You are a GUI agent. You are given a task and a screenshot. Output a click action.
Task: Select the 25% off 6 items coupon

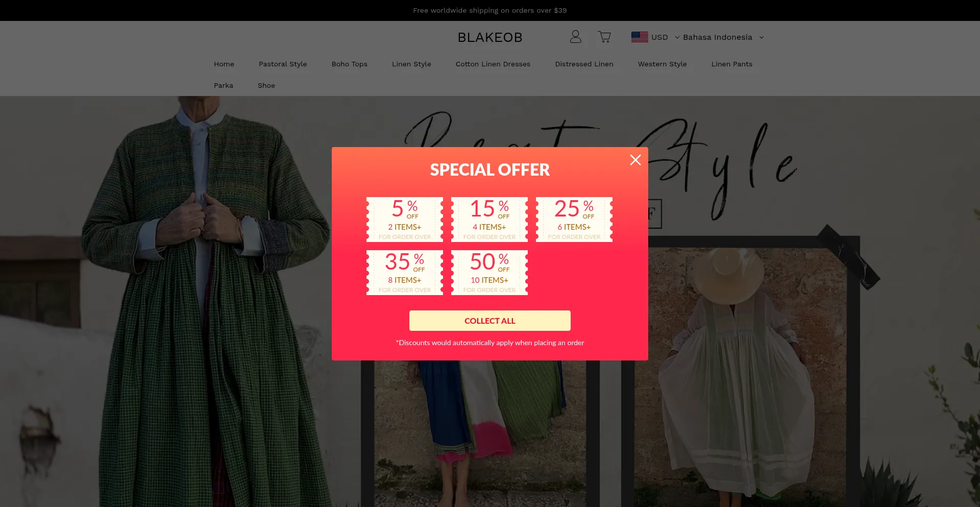click(x=574, y=220)
